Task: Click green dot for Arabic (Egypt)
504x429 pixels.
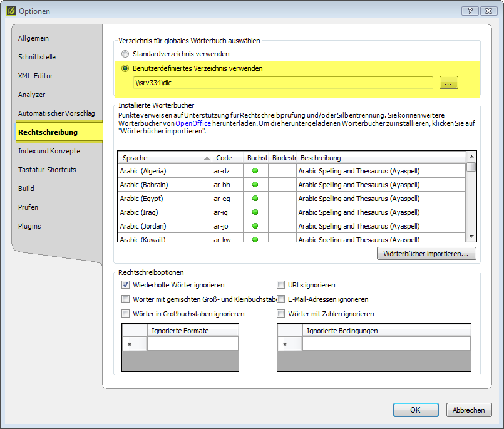Action: pyautogui.click(x=255, y=199)
